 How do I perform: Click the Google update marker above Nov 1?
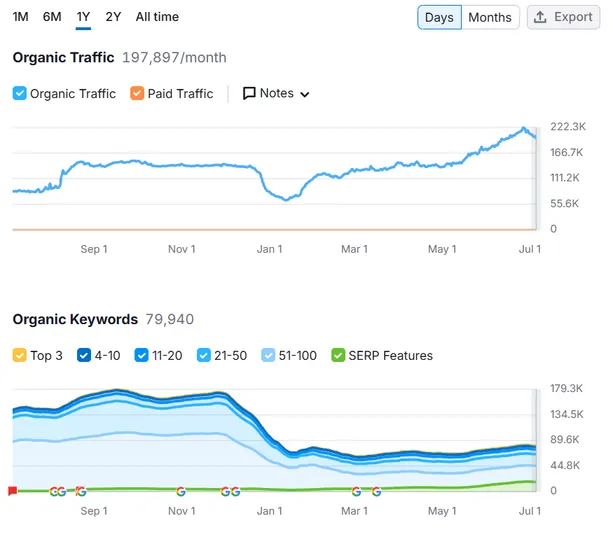pos(181,491)
